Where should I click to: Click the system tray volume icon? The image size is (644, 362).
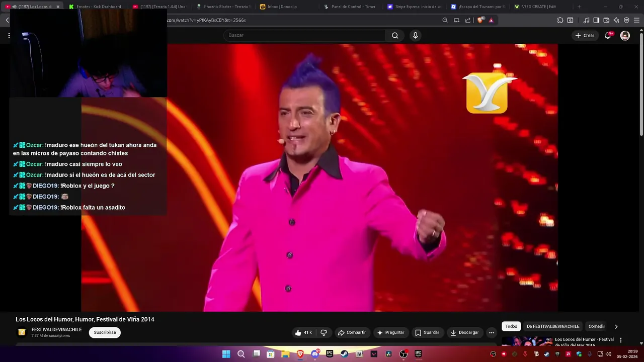pyautogui.click(x=609, y=354)
